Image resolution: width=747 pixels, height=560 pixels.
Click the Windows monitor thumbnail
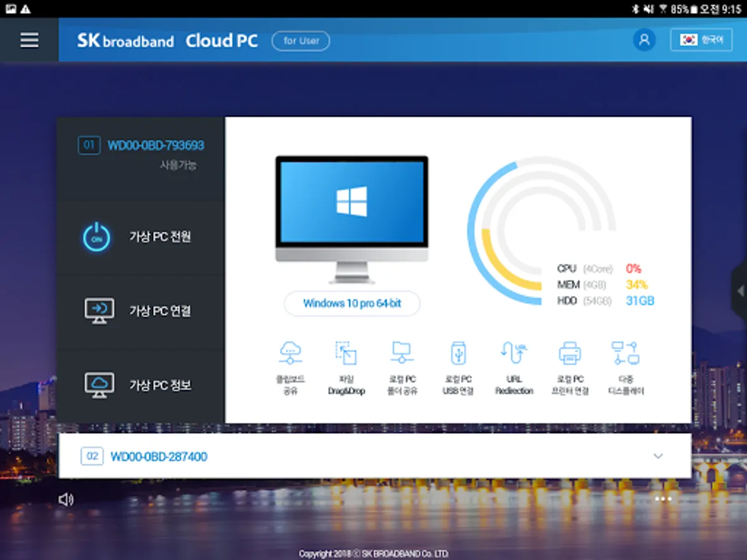[352, 219]
